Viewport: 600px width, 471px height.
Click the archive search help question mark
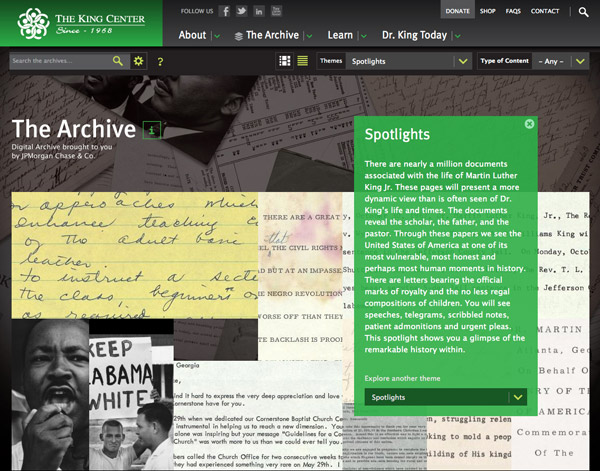click(x=160, y=62)
